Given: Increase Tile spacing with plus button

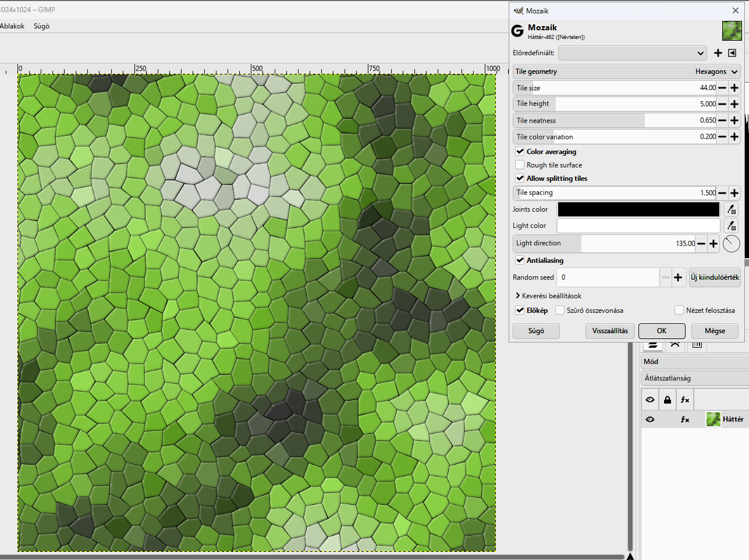Looking at the screenshot, I should pyautogui.click(x=734, y=193).
